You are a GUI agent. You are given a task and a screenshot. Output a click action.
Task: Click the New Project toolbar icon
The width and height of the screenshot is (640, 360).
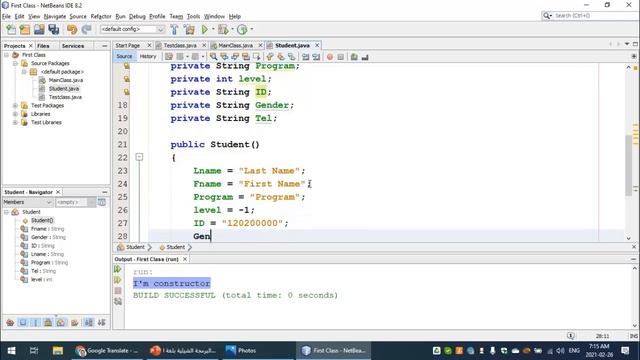click(x=25, y=29)
